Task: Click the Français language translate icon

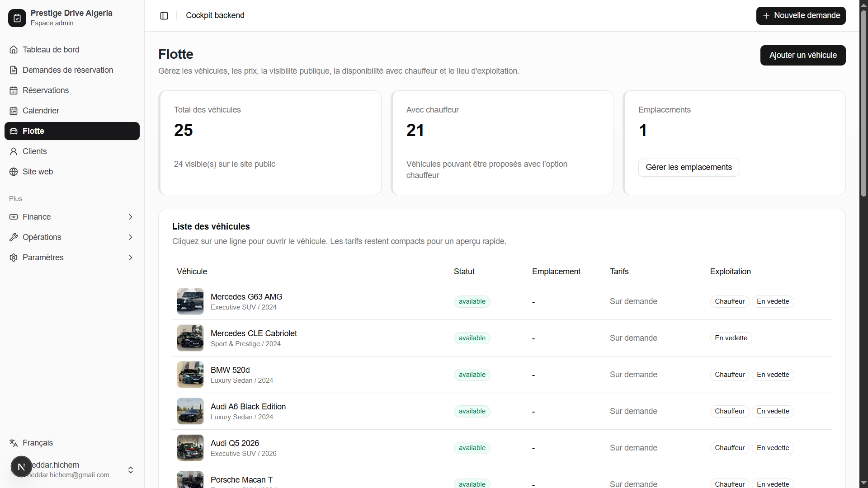Action: 14,443
